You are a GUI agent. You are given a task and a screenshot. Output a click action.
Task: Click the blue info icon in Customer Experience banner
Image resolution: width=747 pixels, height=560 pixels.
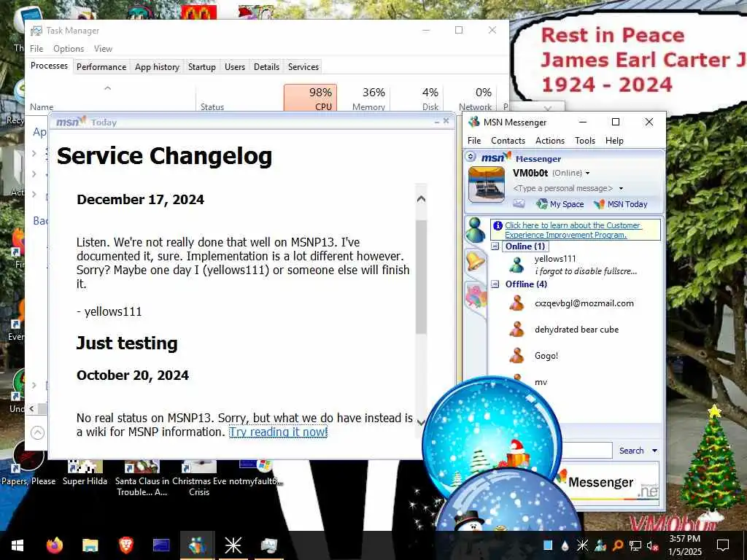point(498,226)
